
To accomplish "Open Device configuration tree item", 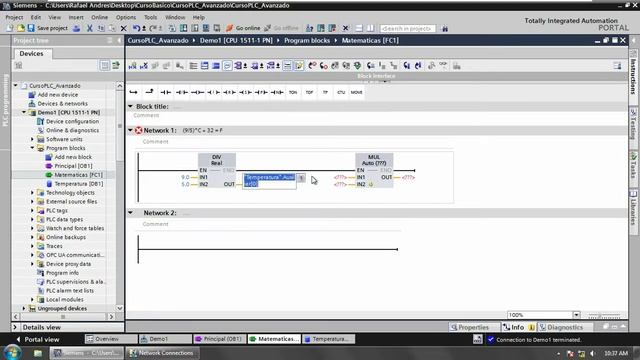I will 72,121.
